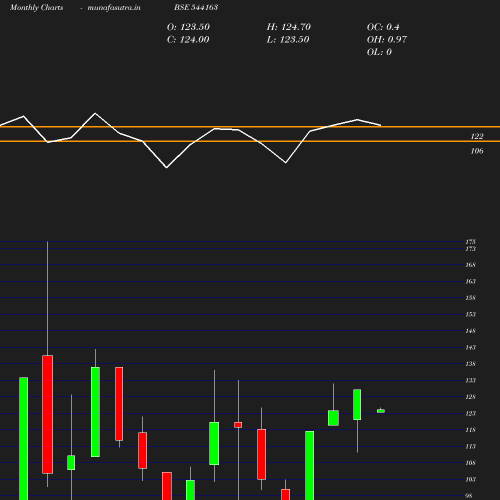Select the "122" indicator level label
Viewport: 500px width, 500px height.
[477, 136]
